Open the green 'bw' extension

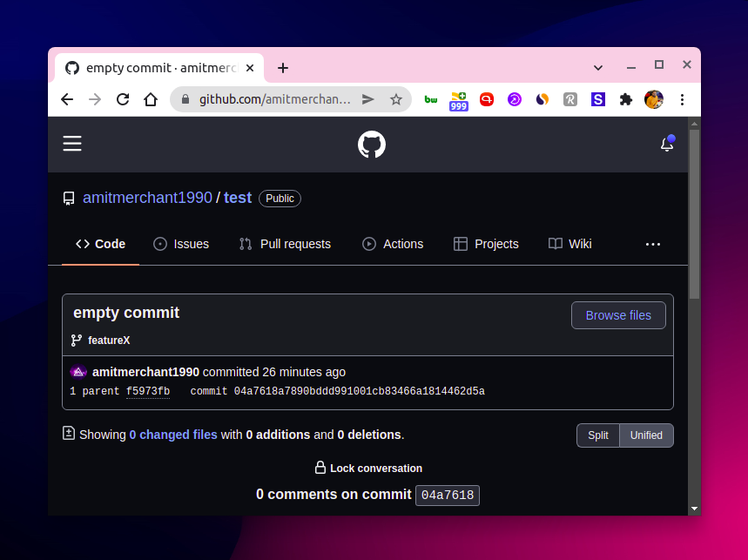click(x=431, y=99)
